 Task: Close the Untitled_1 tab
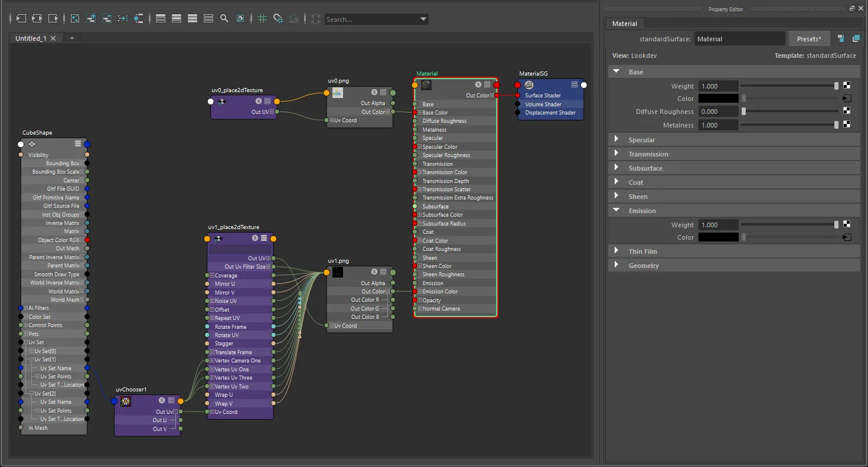point(53,38)
